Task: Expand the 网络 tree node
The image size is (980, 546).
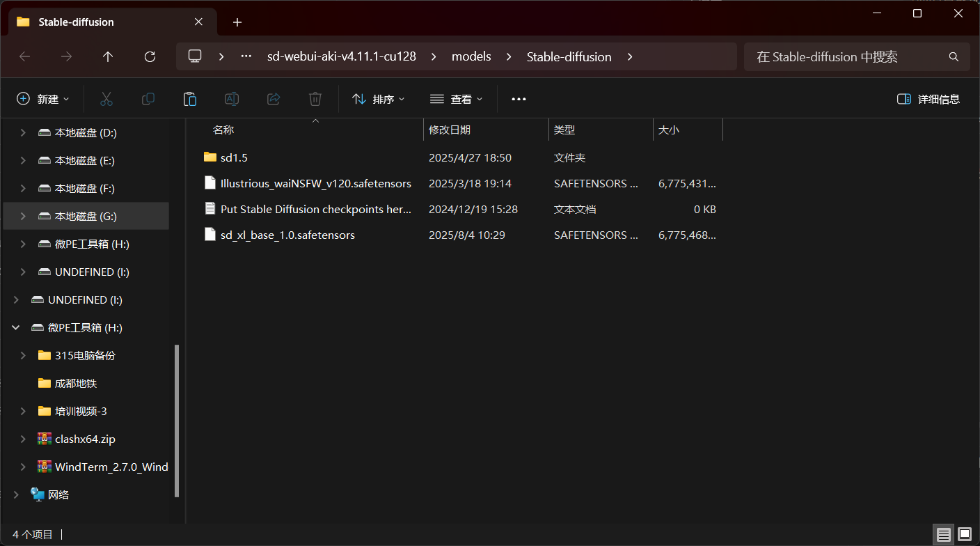Action: [x=16, y=494]
